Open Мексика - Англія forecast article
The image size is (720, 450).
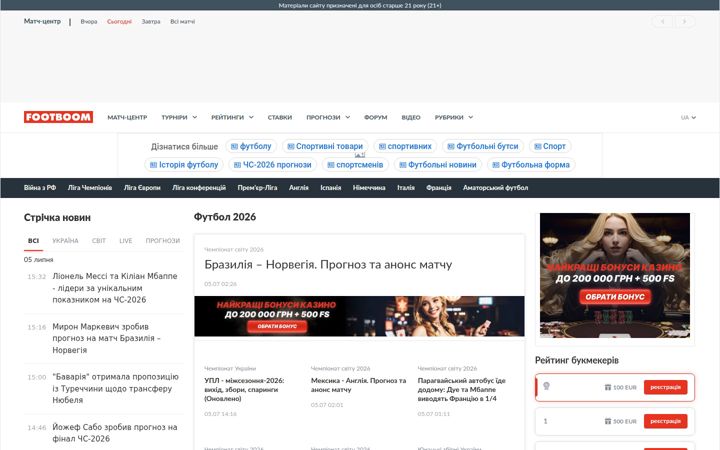pos(359,385)
